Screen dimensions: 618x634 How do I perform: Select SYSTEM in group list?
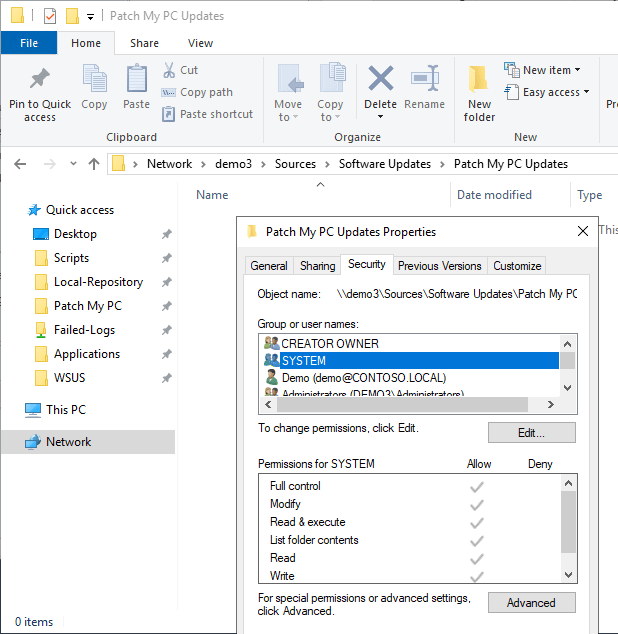(x=409, y=360)
